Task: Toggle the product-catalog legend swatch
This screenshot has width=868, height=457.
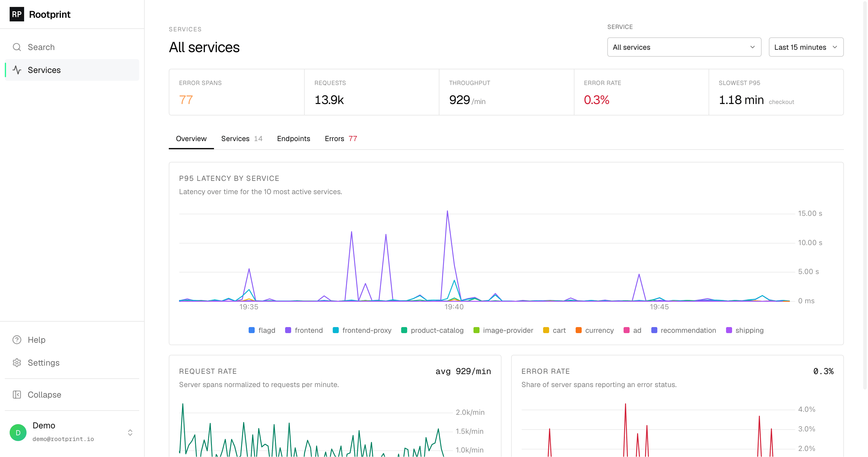Action: [404, 330]
